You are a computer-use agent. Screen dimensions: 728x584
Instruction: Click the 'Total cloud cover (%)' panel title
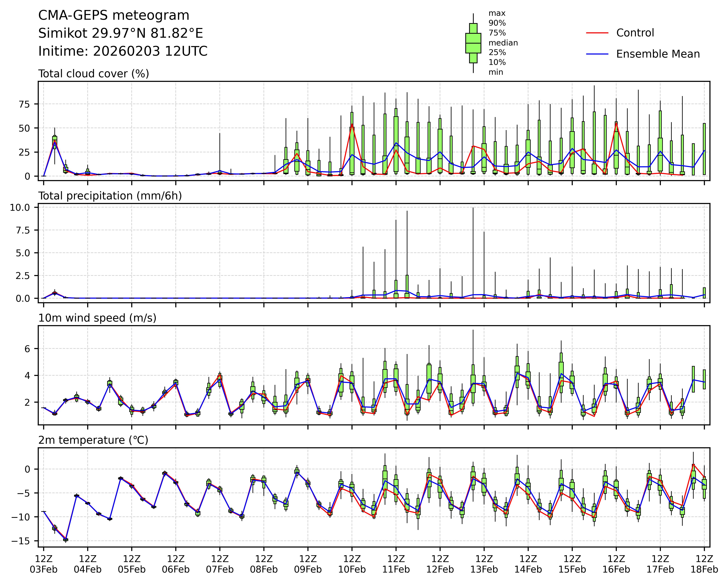click(x=94, y=74)
